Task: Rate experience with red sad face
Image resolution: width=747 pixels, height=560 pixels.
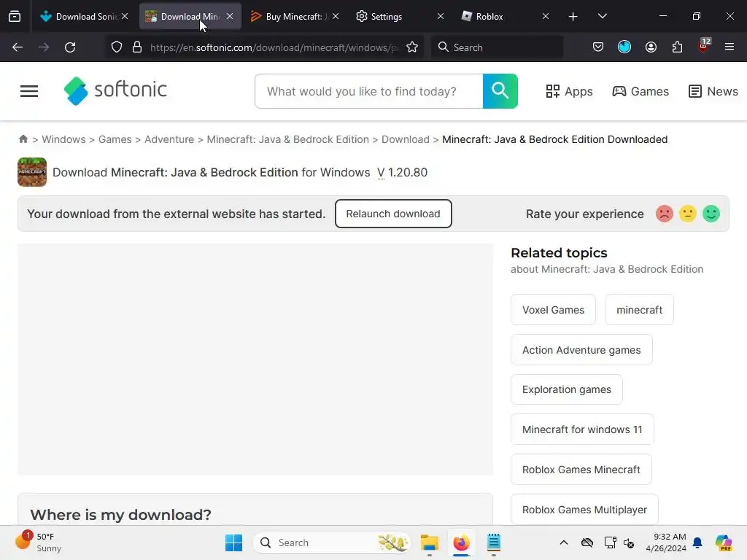Action: tap(664, 214)
